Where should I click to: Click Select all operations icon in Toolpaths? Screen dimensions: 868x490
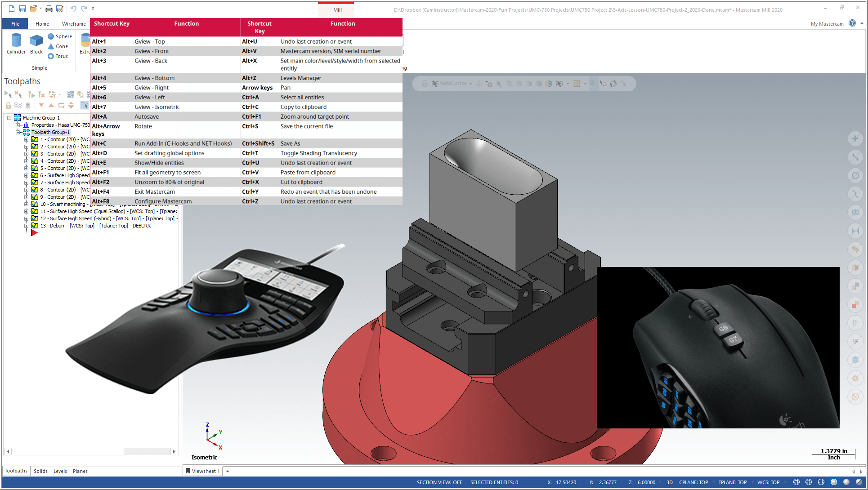click(x=8, y=94)
